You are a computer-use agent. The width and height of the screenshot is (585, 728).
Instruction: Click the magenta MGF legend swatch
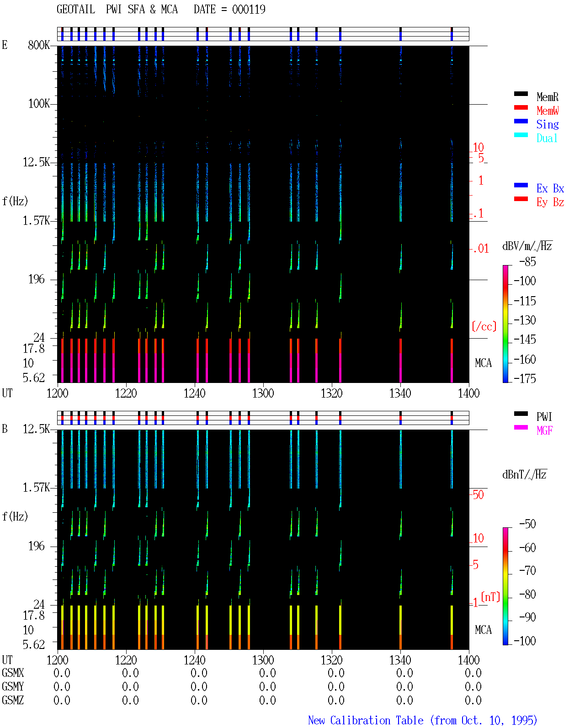(x=521, y=428)
